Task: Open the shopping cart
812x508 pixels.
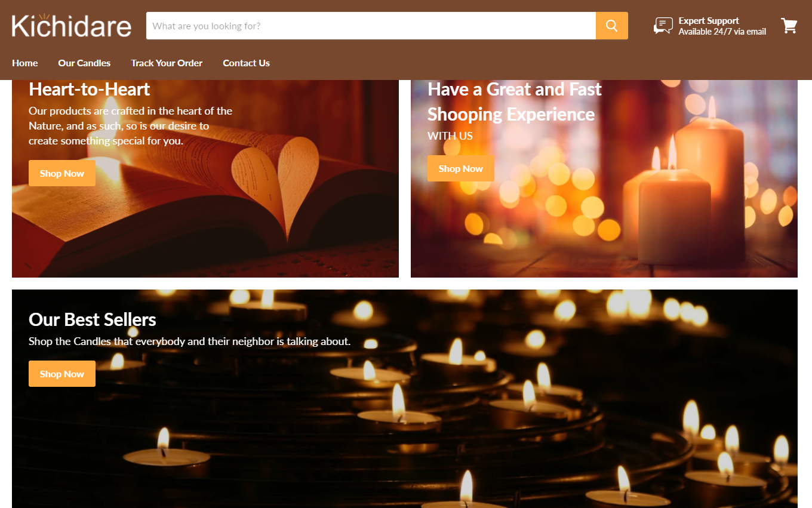Action: (789, 26)
